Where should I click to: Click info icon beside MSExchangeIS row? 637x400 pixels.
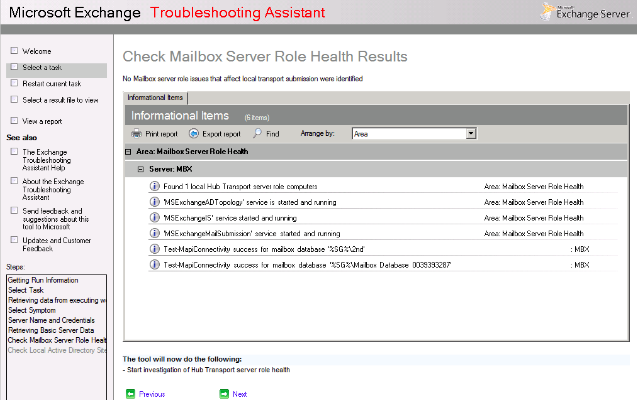(x=154, y=218)
